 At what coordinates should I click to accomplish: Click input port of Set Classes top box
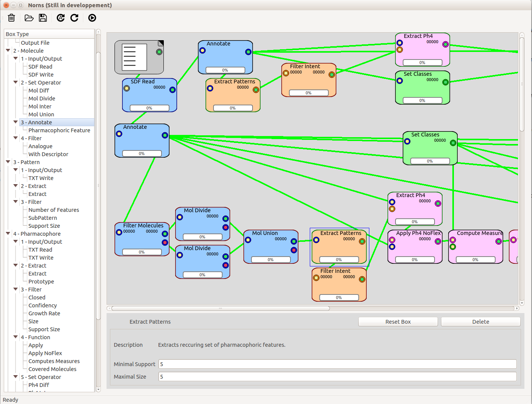pyautogui.click(x=400, y=81)
